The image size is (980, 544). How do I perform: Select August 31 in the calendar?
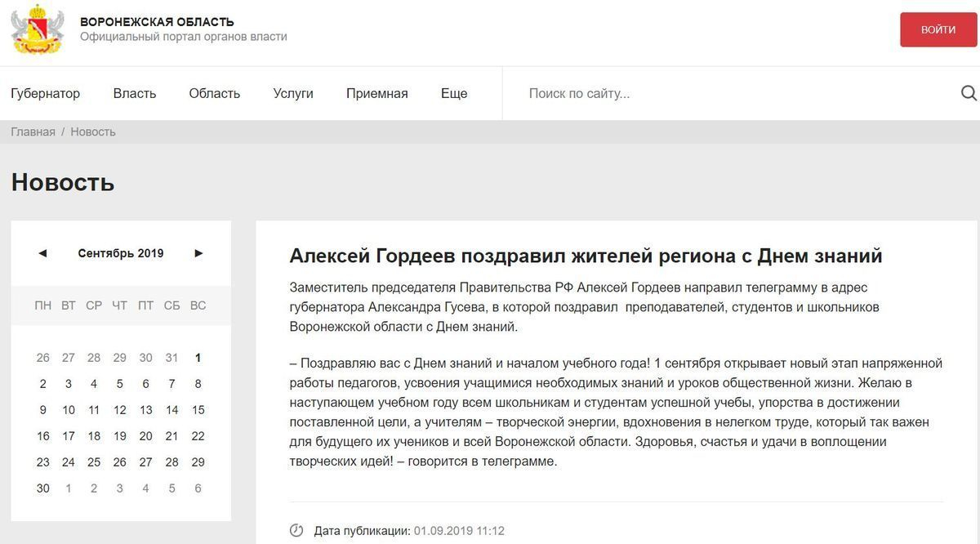(x=171, y=358)
